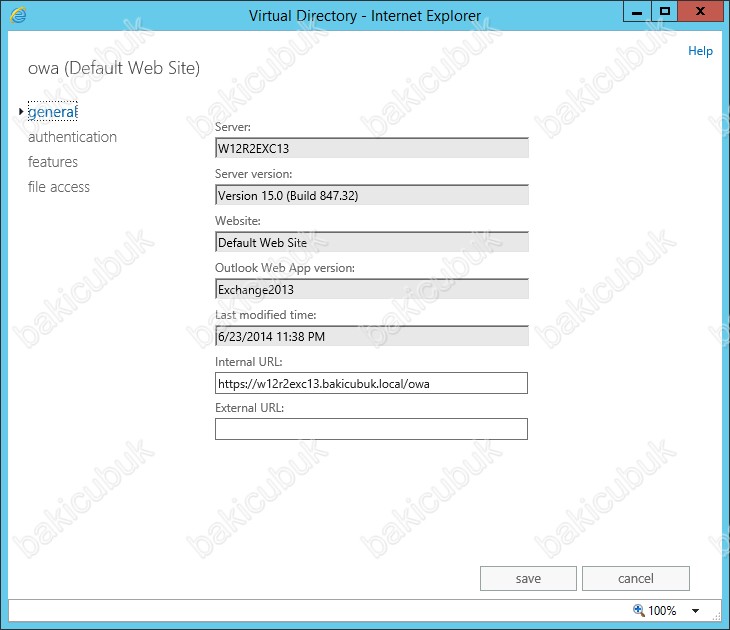Click the Website label

(x=238, y=221)
